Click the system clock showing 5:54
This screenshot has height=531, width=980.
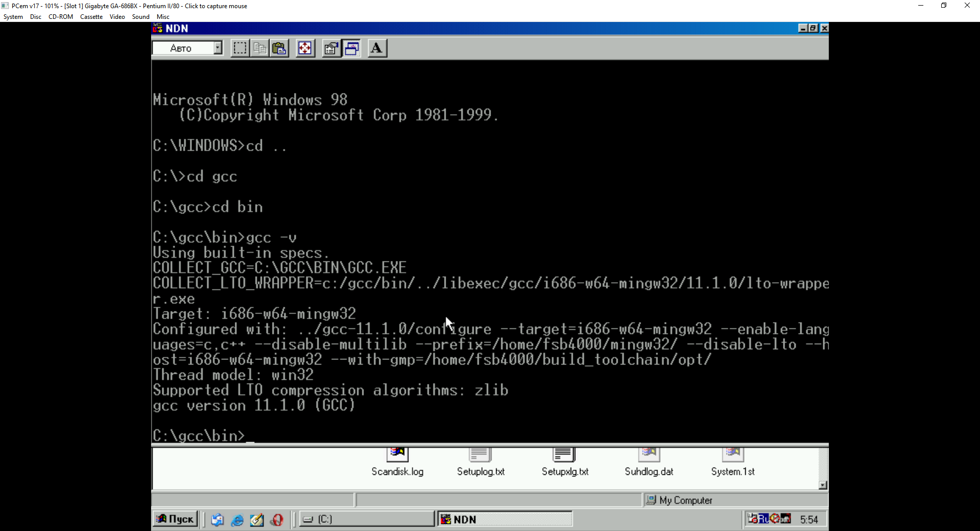809,520
